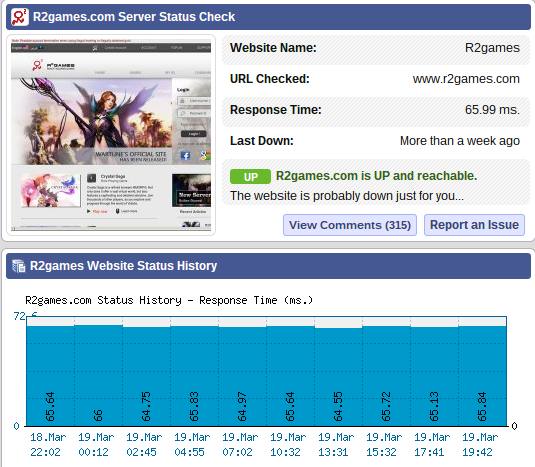535x467 pixels.
Task: Click the R2games logo icon in header
Action: pyautogui.click(x=20, y=17)
